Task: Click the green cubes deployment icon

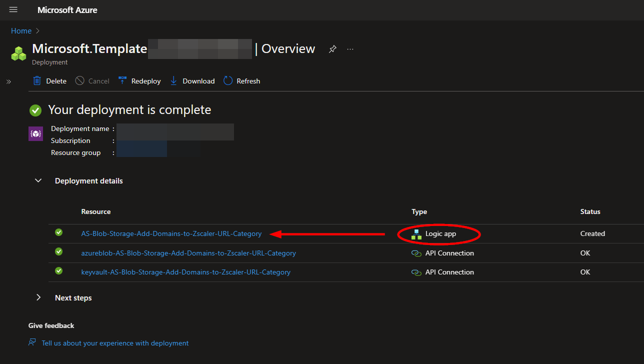Action: pyautogui.click(x=18, y=53)
